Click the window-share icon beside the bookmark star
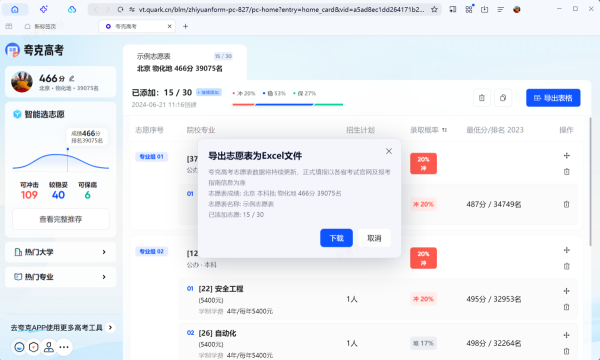This screenshot has width=600, height=360. tap(453, 9)
